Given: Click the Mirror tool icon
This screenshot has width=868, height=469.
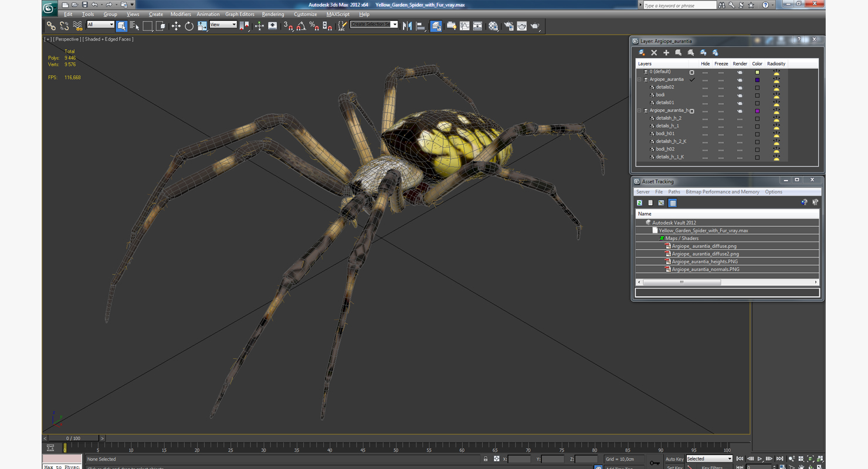Looking at the screenshot, I should pos(407,26).
